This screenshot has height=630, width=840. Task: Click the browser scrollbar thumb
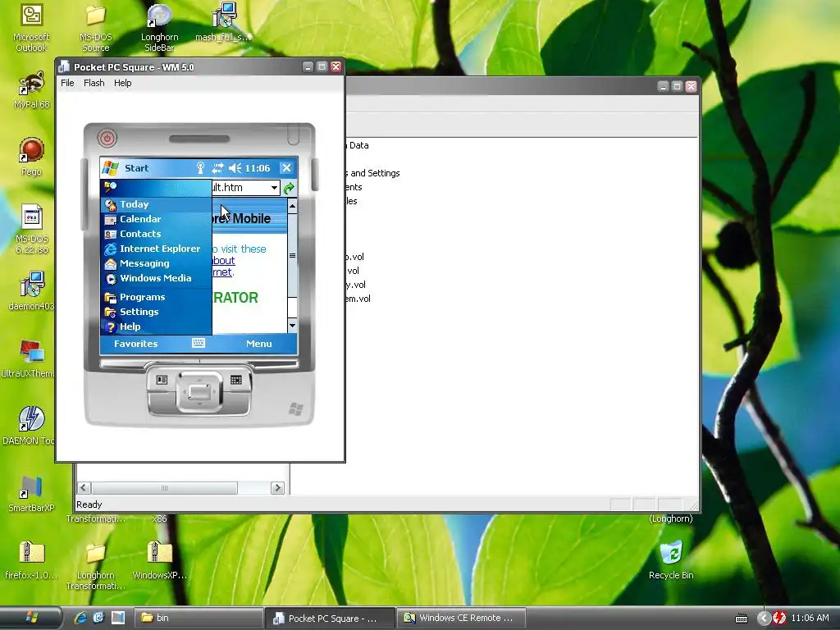pyautogui.click(x=292, y=256)
